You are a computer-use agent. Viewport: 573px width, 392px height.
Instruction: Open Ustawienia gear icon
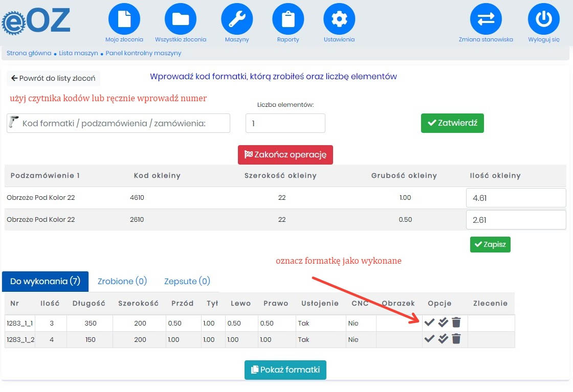339,19
